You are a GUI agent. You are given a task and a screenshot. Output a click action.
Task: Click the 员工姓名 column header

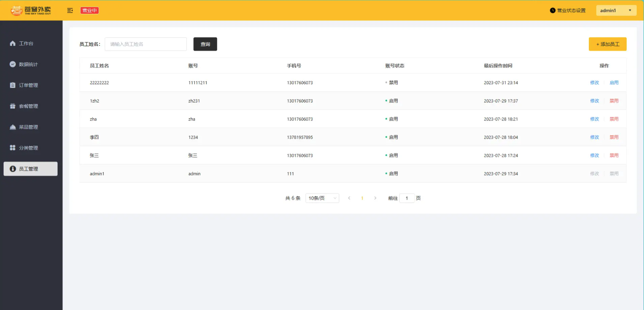click(99, 66)
